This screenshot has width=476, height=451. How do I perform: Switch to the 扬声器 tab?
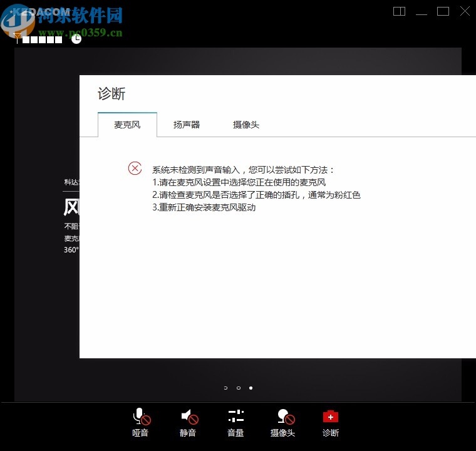(x=187, y=125)
